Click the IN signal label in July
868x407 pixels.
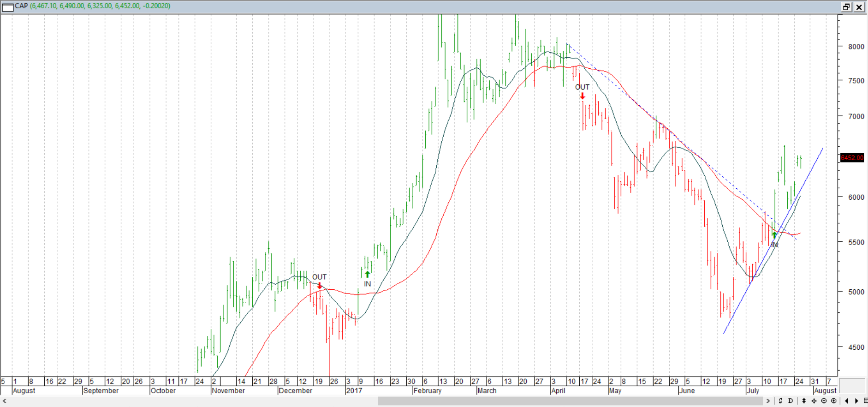774,245
